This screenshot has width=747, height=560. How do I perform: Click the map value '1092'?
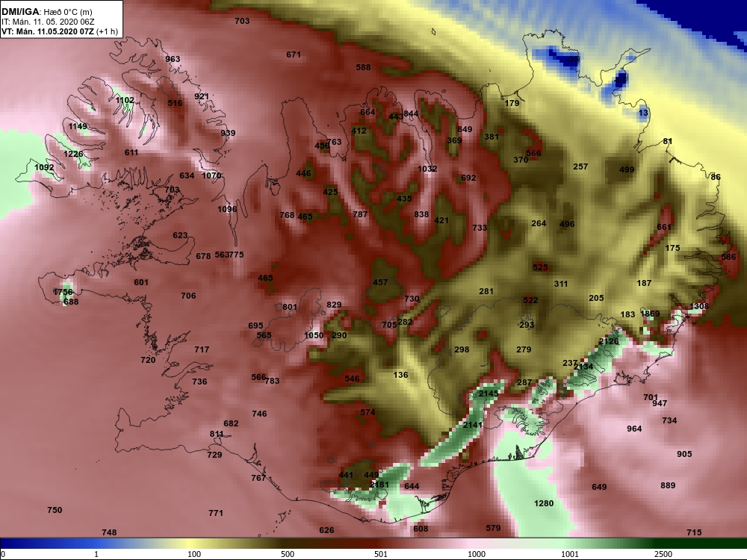tap(44, 167)
